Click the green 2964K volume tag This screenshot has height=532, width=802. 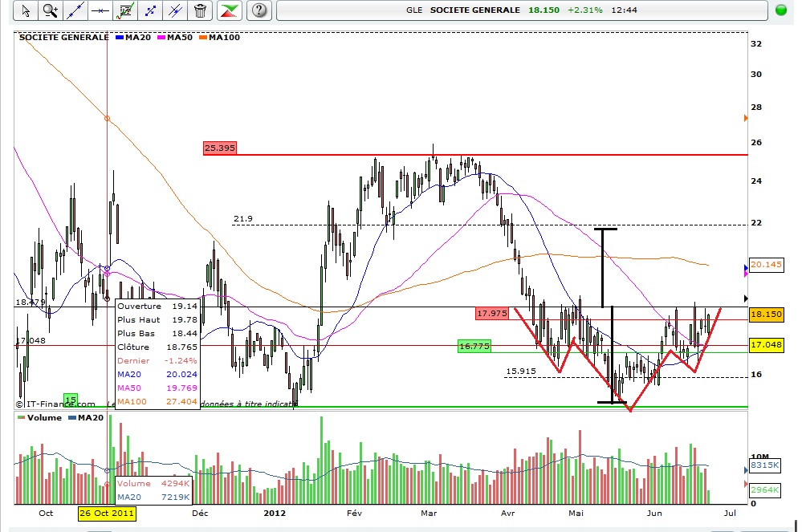pos(765,489)
